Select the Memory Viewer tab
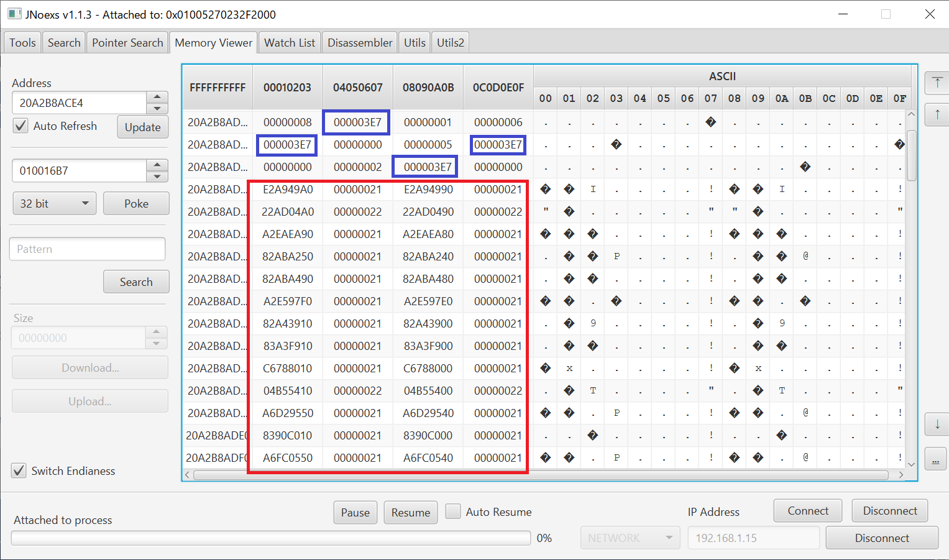Screen dimensions: 949x560 tap(213, 42)
